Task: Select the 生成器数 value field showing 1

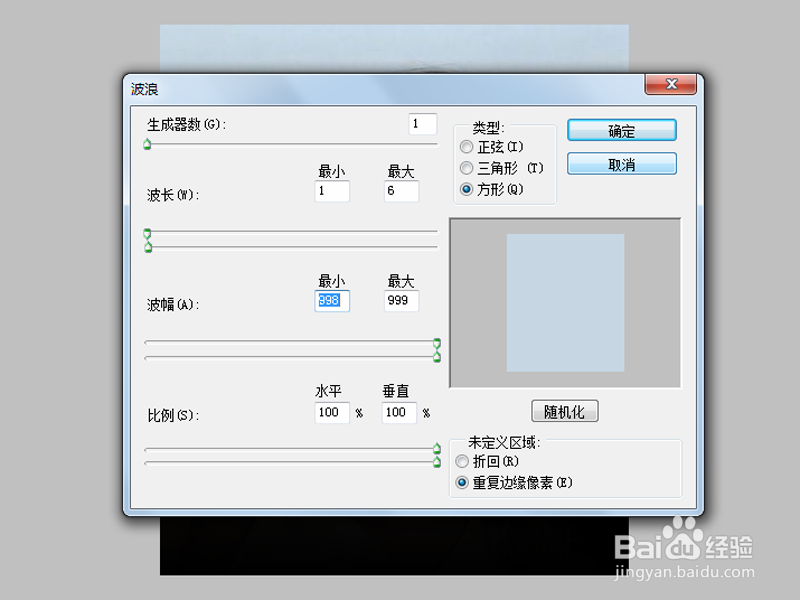Action: pyautogui.click(x=424, y=123)
